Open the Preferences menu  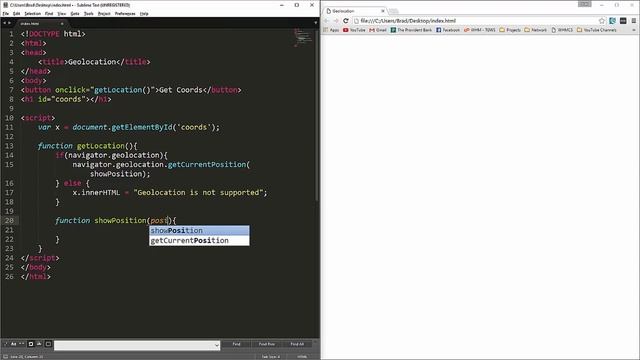[125, 13]
